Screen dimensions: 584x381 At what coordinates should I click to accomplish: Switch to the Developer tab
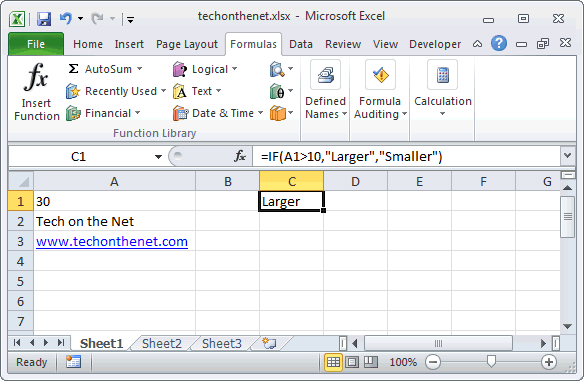tap(435, 44)
